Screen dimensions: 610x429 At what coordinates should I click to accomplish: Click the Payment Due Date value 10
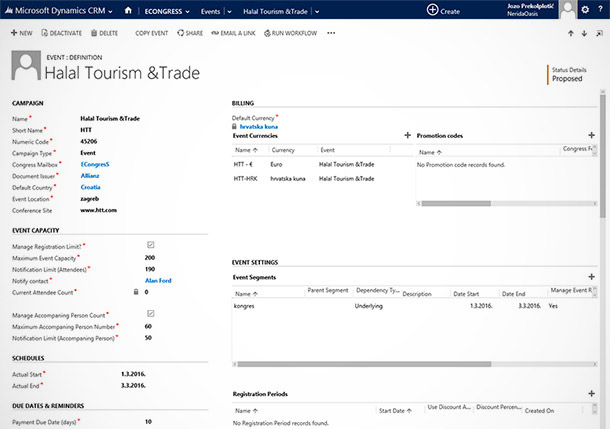148,421
